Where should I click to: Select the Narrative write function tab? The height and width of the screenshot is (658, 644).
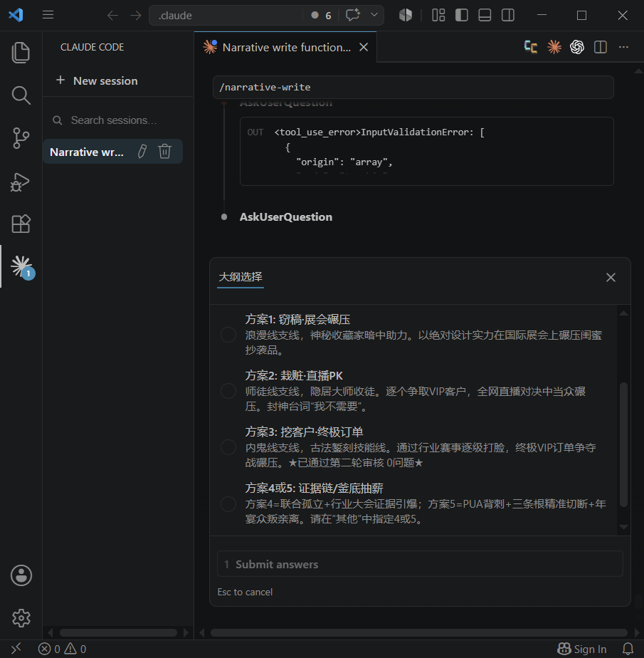285,47
